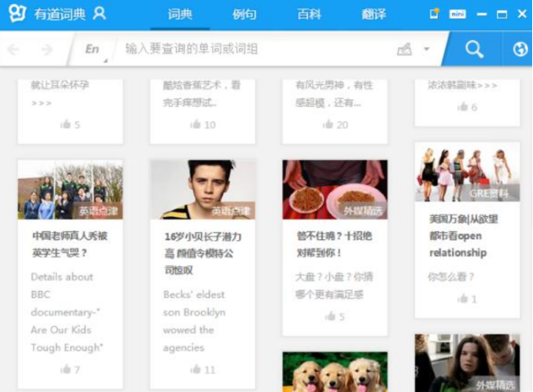533x392 pixels.
Task: Open article 中国老师真人秀被英学生气哭？
Action: pos(70,244)
